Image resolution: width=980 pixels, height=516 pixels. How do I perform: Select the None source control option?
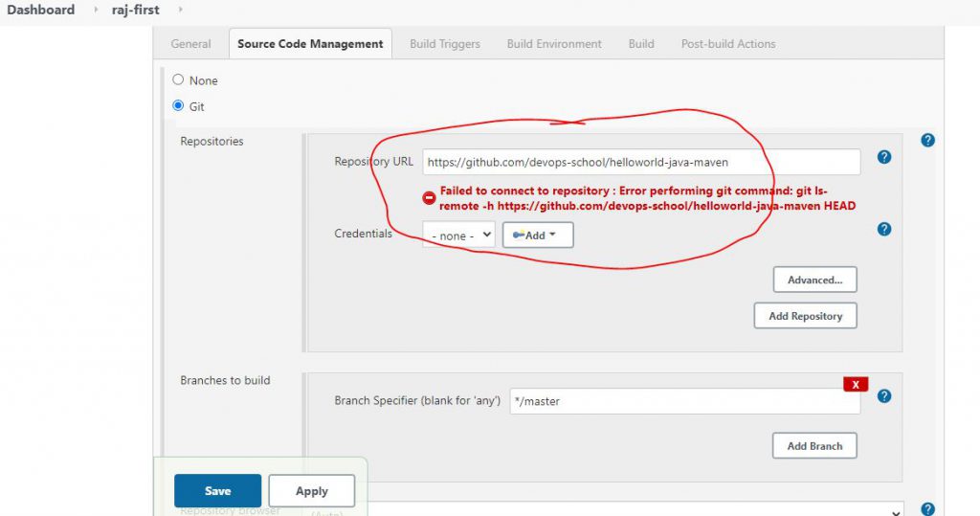(x=178, y=80)
